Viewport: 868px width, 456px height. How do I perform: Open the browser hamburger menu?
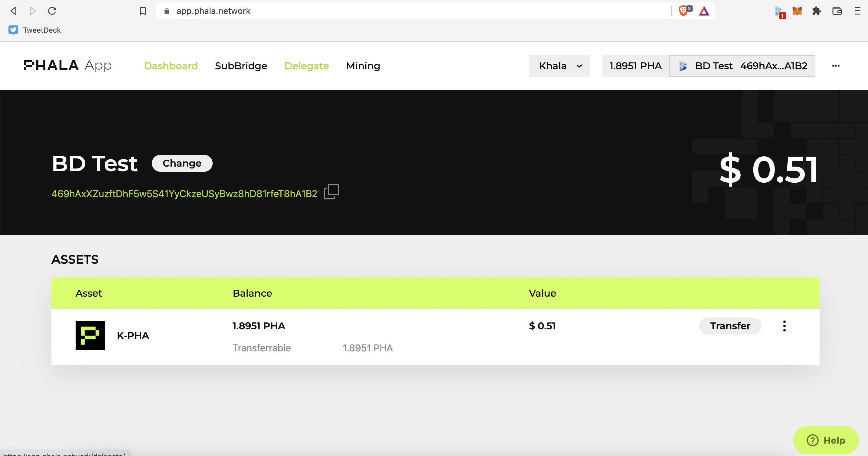857,11
